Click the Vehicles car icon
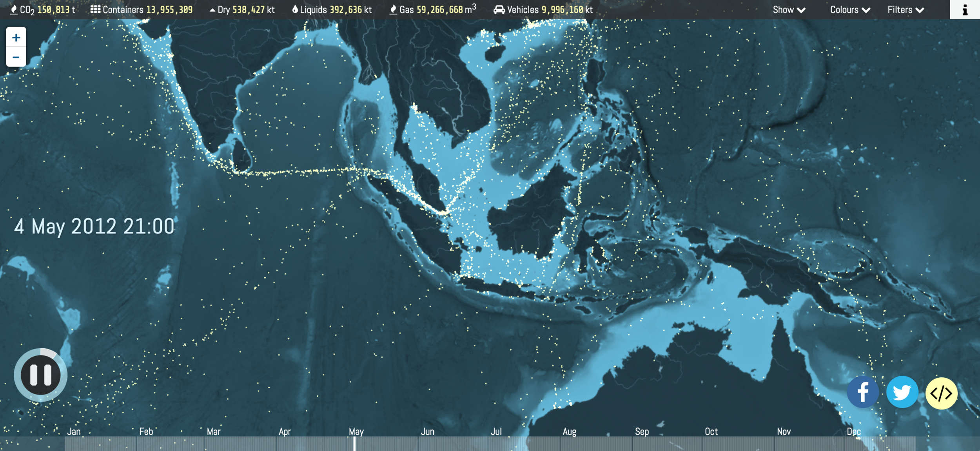The height and width of the screenshot is (451, 980). tap(499, 10)
